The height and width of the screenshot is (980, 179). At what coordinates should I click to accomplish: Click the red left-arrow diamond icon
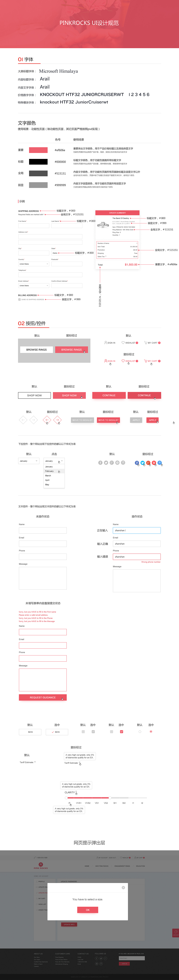(x=47, y=420)
